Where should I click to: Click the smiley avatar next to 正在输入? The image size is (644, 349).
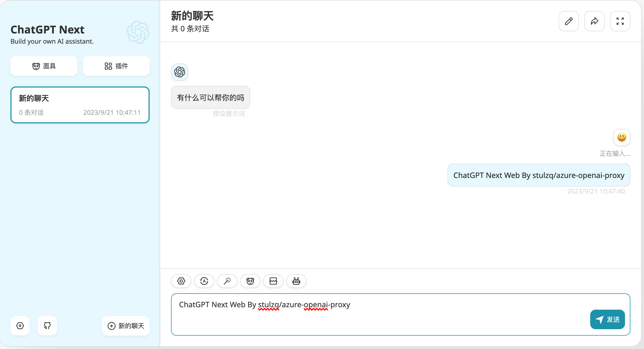pos(622,137)
